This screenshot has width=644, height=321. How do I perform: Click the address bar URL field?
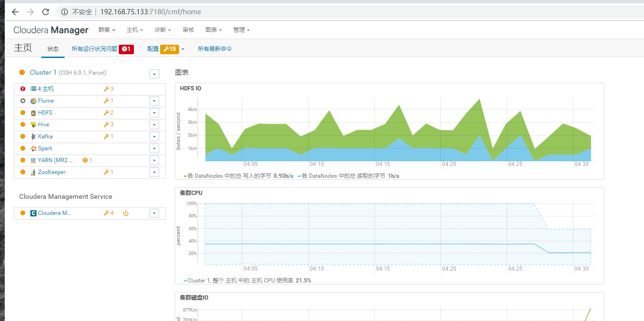coord(151,12)
